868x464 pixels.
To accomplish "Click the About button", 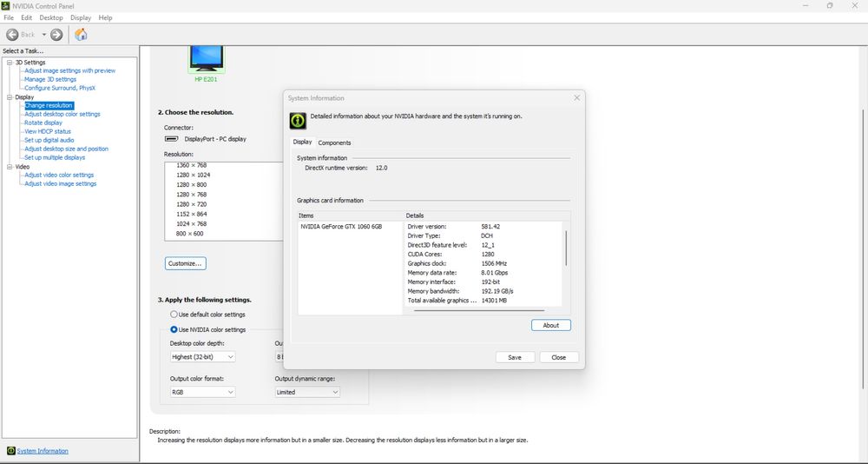I will [551, 326].
